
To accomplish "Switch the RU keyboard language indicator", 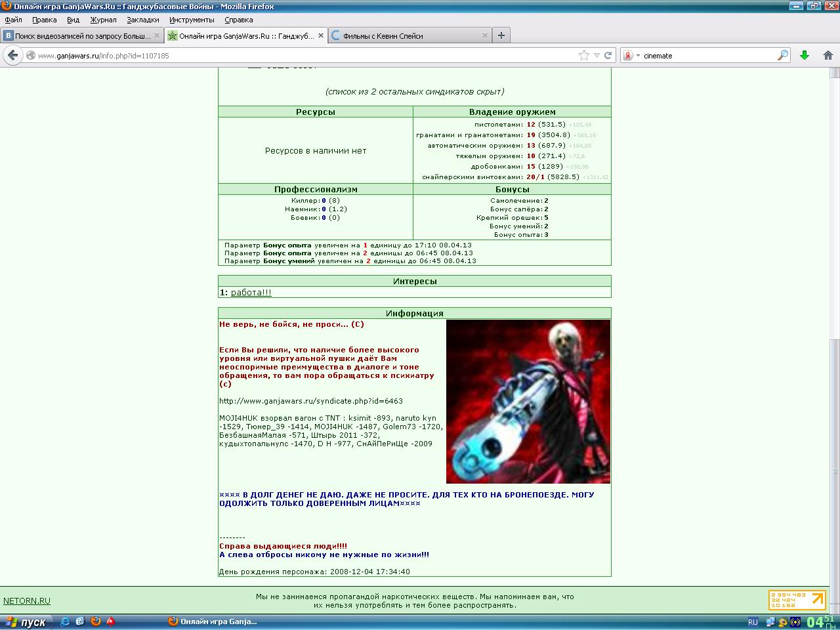I will (753, 622).
